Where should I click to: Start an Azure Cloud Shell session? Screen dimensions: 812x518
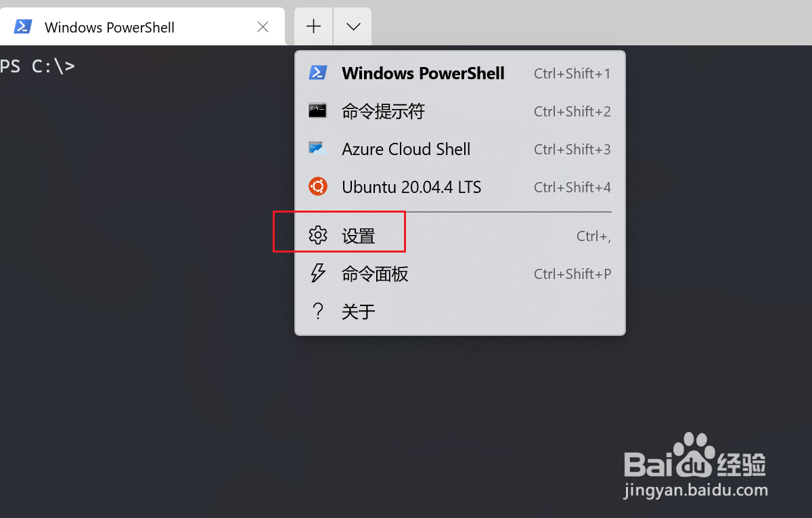pyautogui.click(x=460, y=149)
